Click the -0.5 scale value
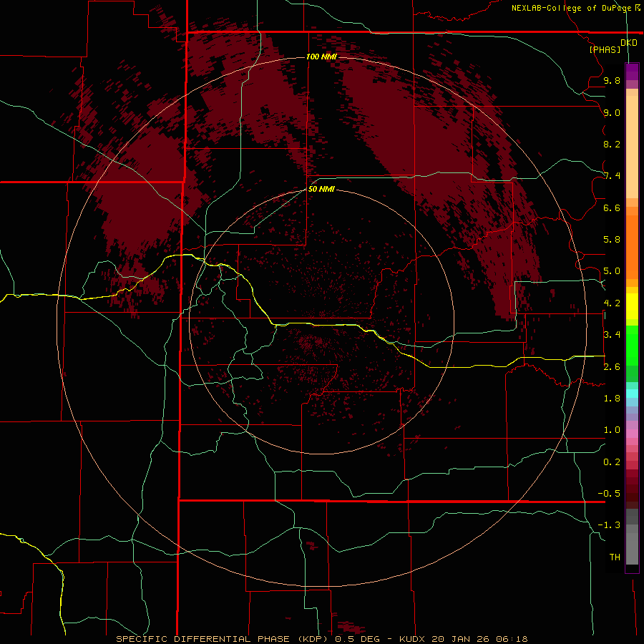Screen dimensions: 644x644 (609, 494)
